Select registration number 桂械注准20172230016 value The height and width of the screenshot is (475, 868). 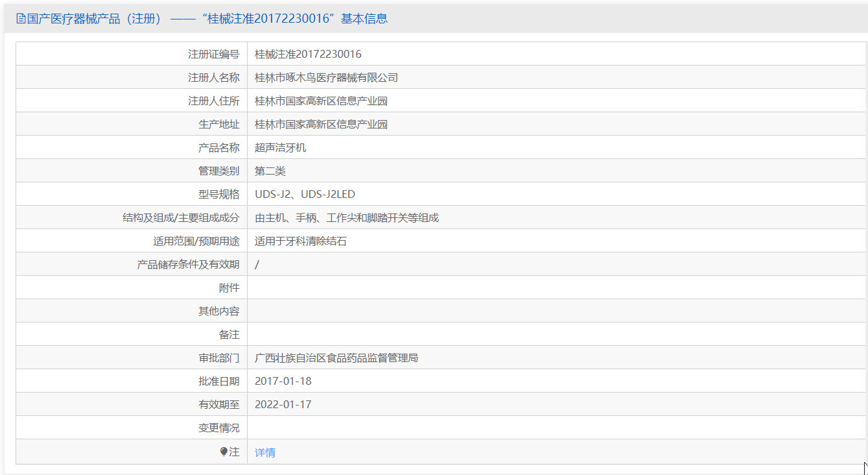click(308, 54)
